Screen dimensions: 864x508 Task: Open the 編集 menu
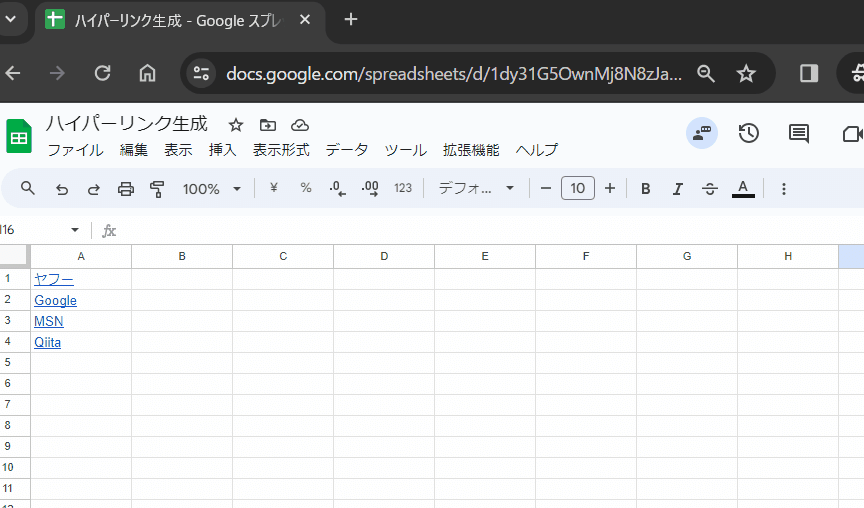pos(134,150)
